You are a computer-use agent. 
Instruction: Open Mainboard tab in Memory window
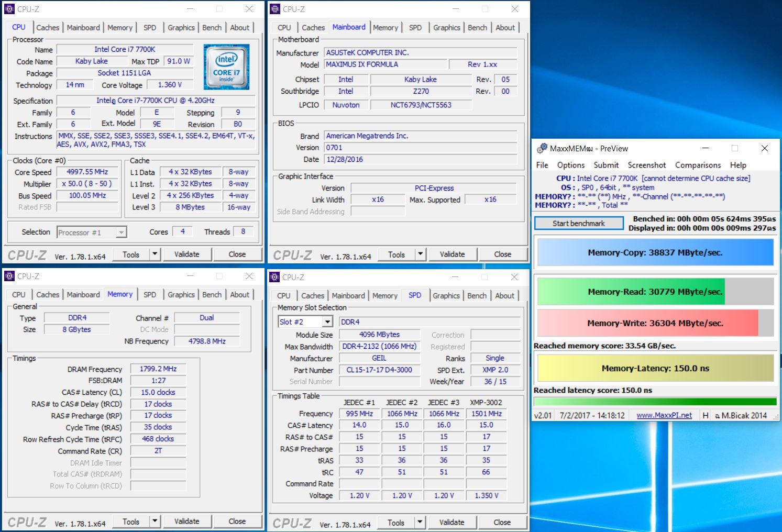pyautogui.click(x=83, y=294)
